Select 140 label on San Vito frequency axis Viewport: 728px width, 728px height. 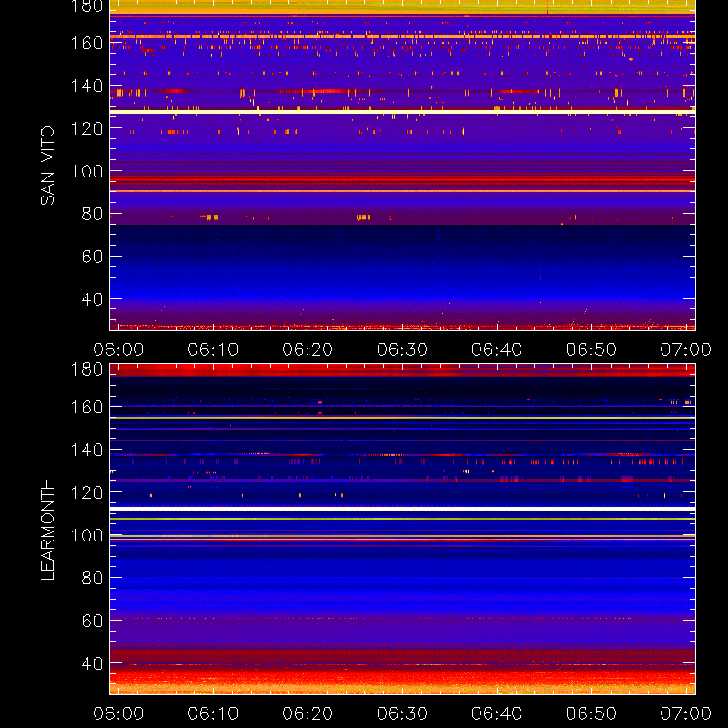[x=86, y=86]
